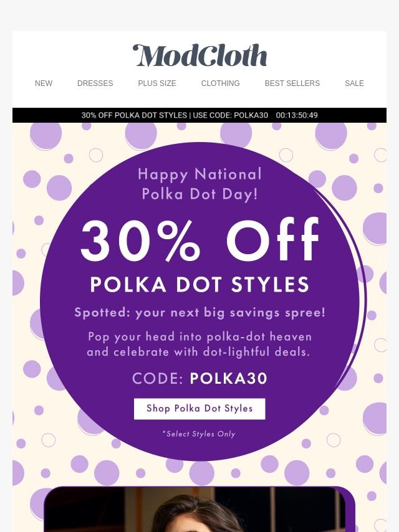Screen dimensions: 399x532
Task: Click the countdown timer in black bar
Action: (x=297, y=115)
